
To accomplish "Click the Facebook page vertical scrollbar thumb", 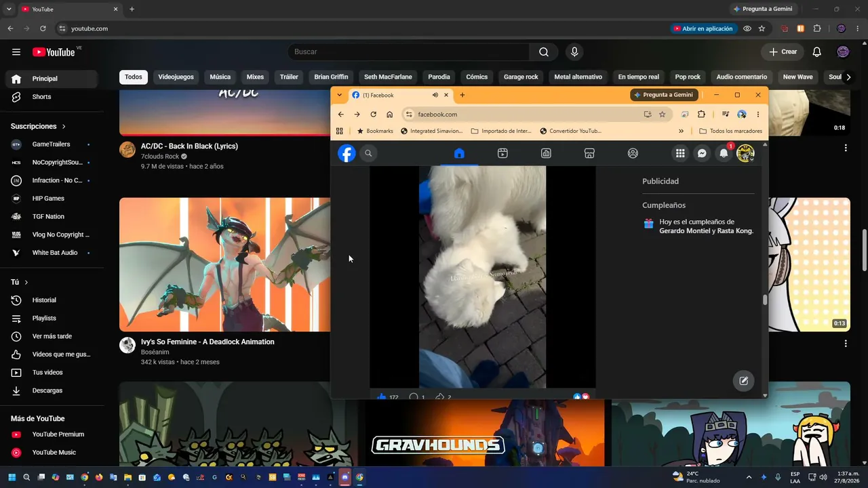I will [765, 300].
